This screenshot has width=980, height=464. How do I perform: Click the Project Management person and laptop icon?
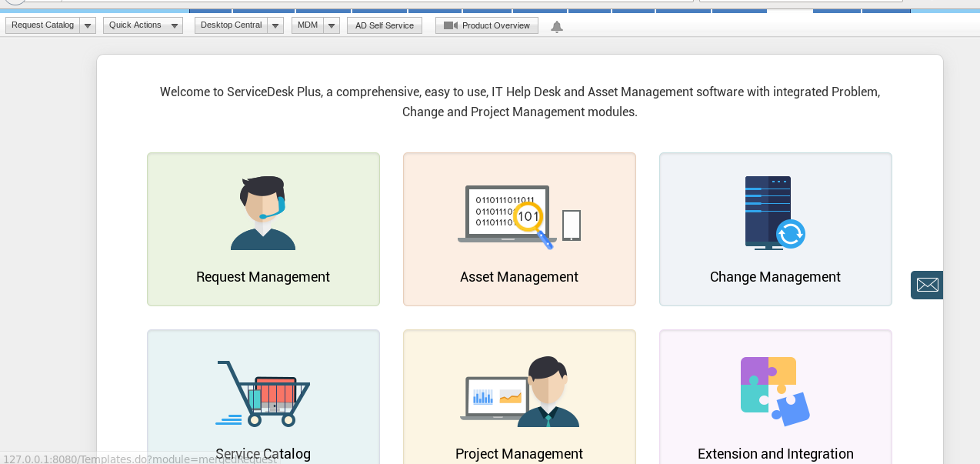point(519,392)
